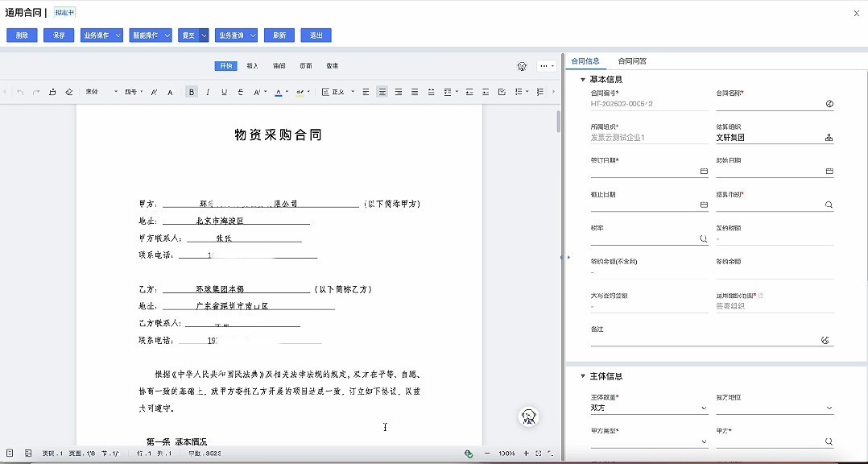Toggle italic formatting button

(x=208, y=93)
